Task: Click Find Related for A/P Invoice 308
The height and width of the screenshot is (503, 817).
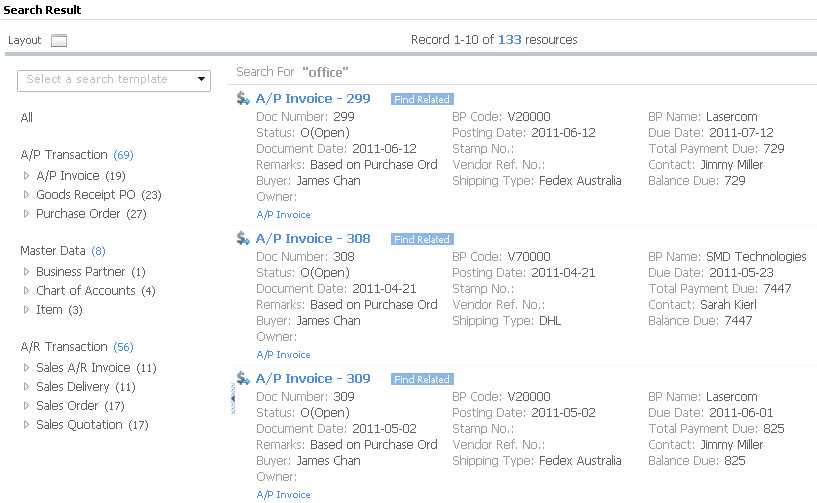Action: [x=421, y=240]
